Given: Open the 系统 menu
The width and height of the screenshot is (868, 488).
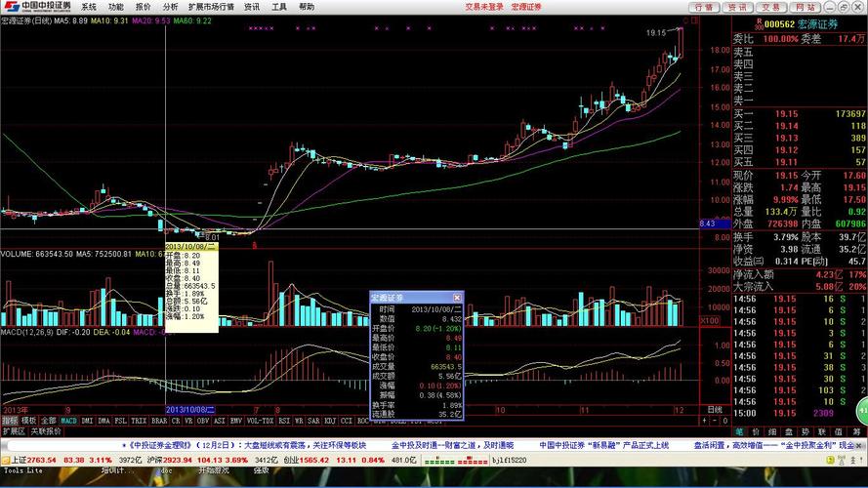Looking at the screenshot, I should (89, 7).
